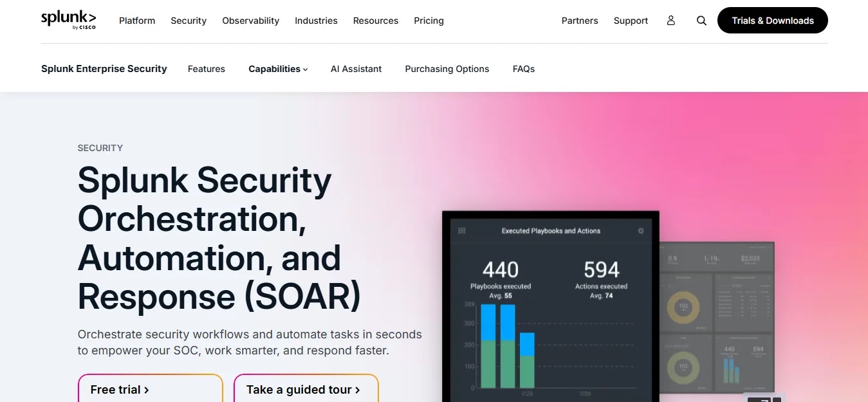Go to the AI Assistant section
868x402 pixels.
(356, 69)
